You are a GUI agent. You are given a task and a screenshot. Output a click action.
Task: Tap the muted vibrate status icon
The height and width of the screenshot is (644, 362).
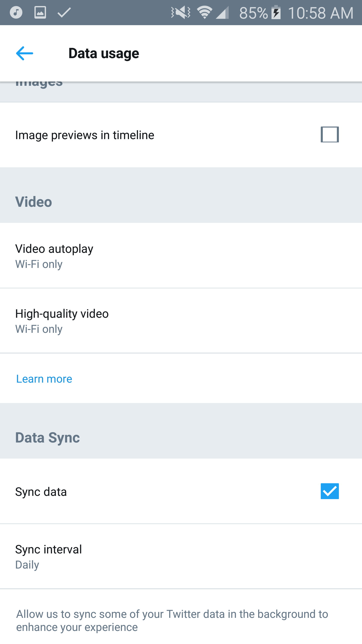pyautogui.click(x=180, y=12)
